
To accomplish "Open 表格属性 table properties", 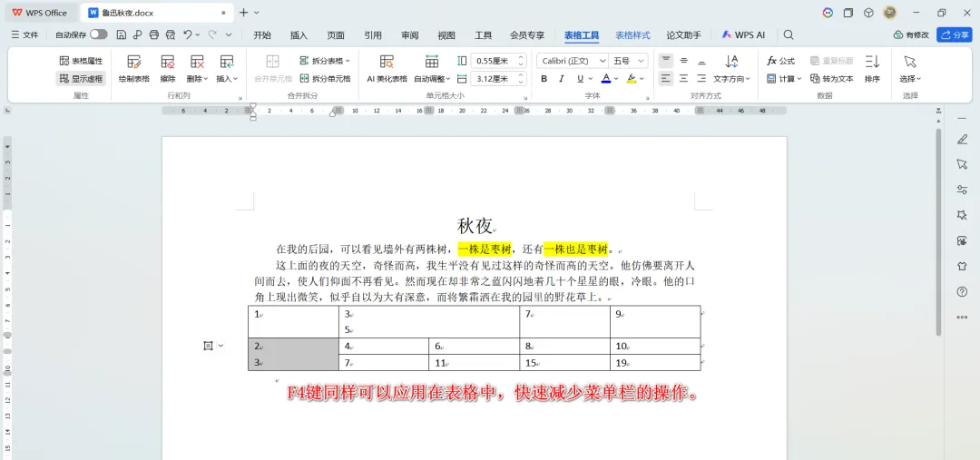I will [81, 61].
